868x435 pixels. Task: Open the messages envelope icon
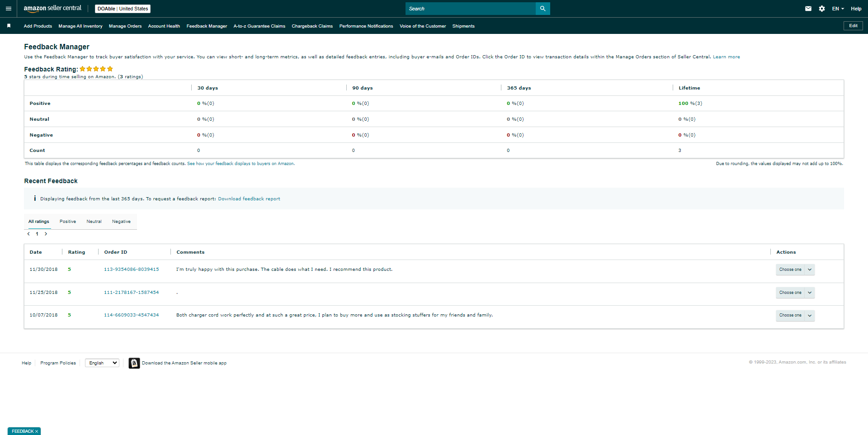(x=808, y=9)
